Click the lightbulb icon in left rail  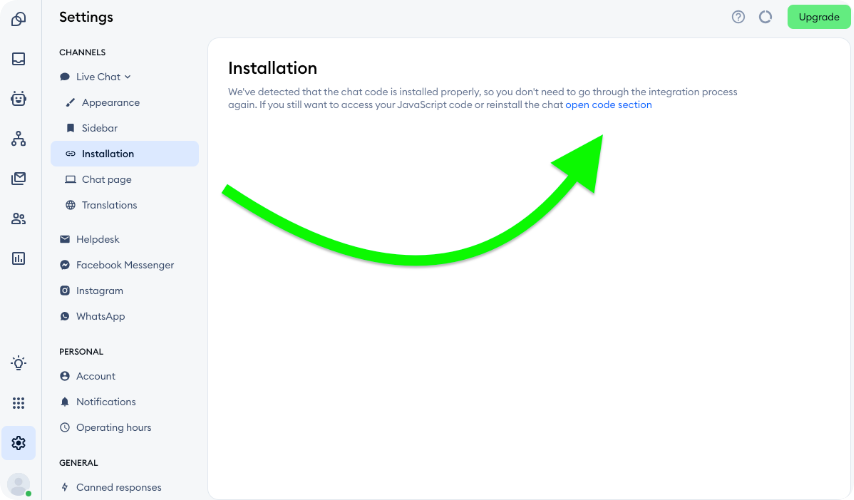tap(18, 363)
